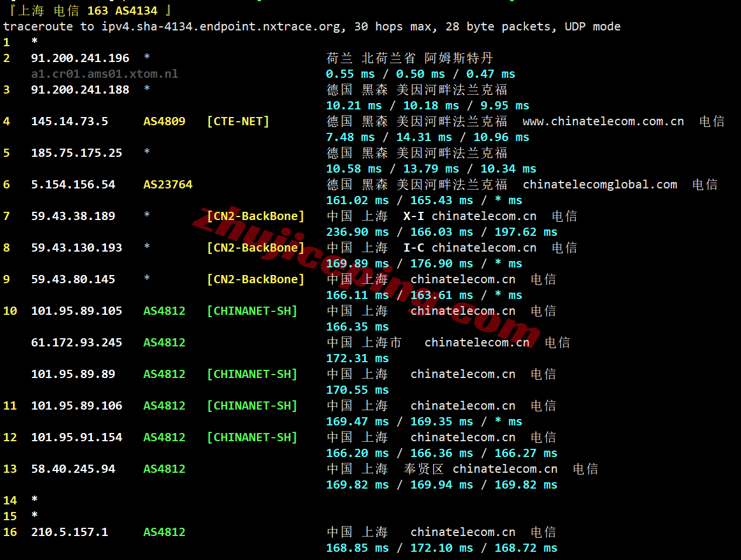
Task: Click [CN2-BackBone] tag on hop 7
Action: tap(256, 216)
